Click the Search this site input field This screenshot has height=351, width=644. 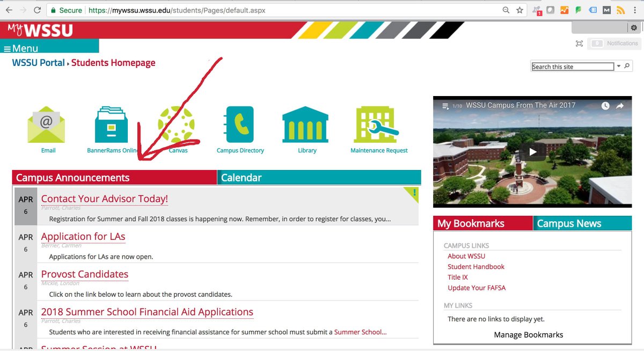[x=573, y=67]
